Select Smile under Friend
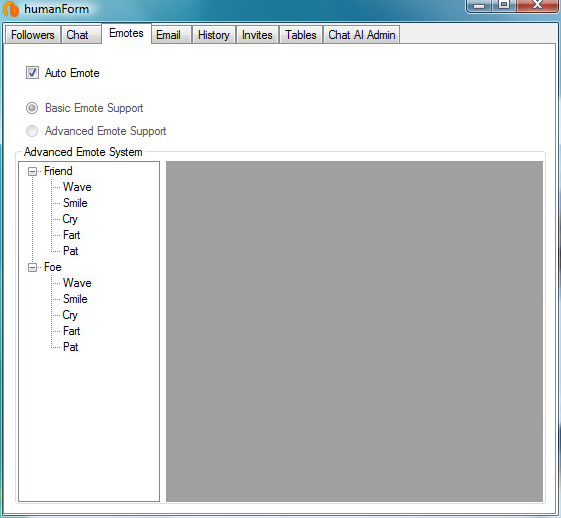 click(75, 203)
